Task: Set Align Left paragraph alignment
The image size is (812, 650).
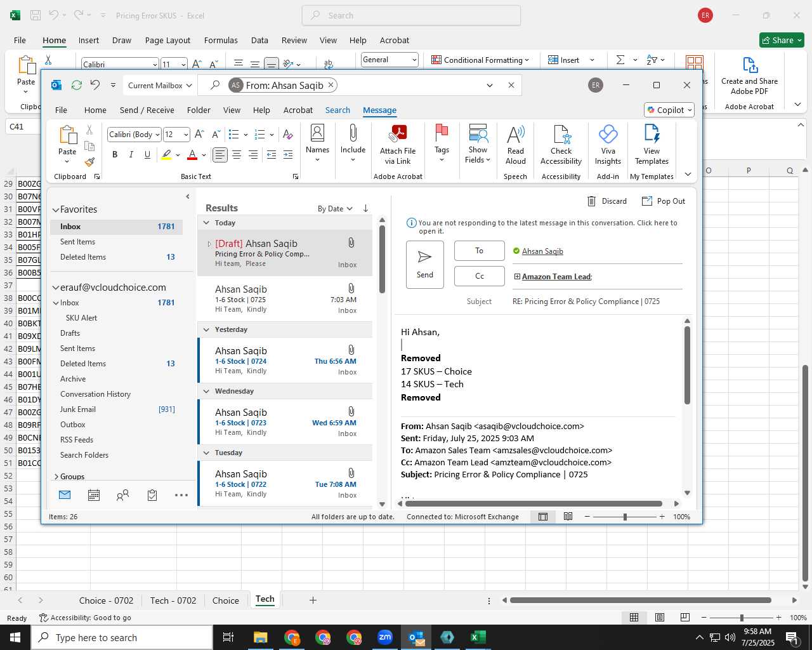Action: click(x=220, y=155)
